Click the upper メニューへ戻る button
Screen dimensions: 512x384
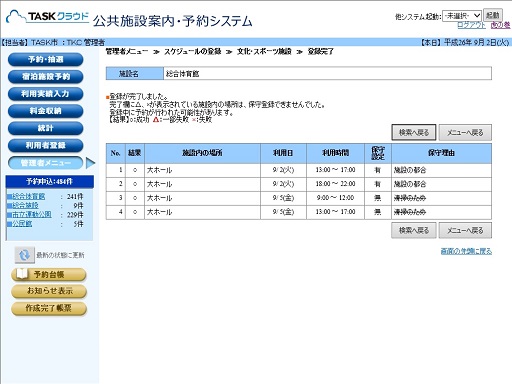(465, 132)
